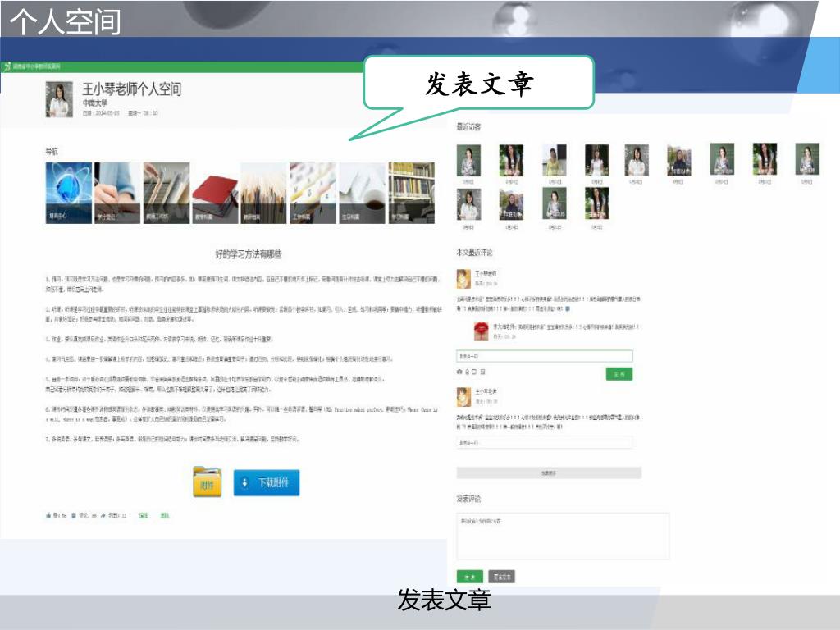Open the bookshelf navigation tile
840x630 pixels.
point(412,193)
